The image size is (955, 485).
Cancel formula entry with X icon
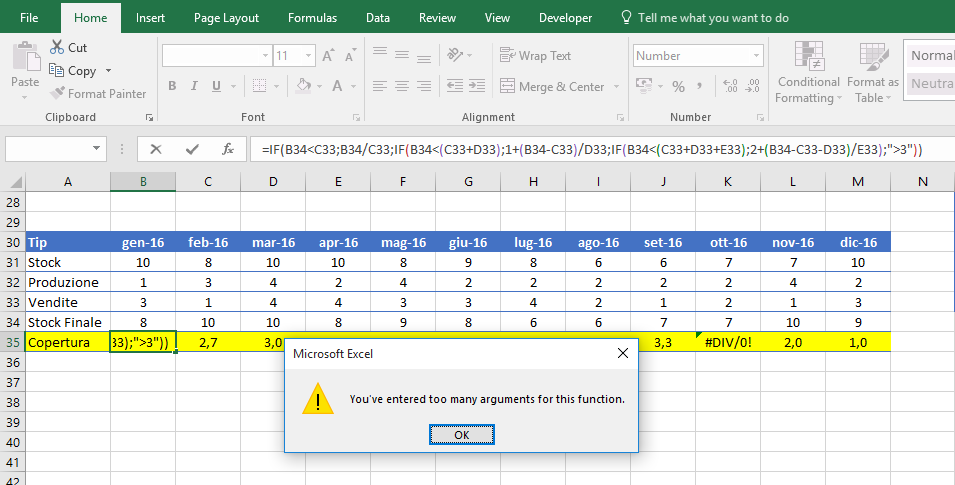pos(156,149)
